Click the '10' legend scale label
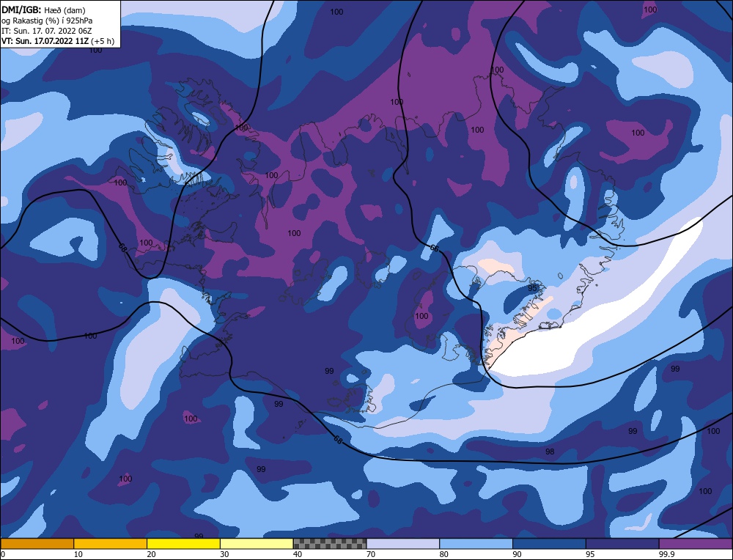 pyautogui.click(x=78, y=555)
